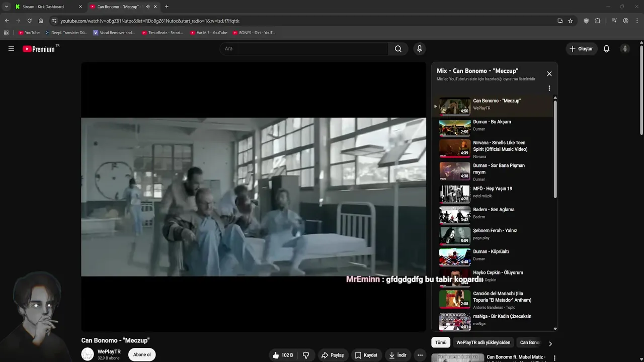
Task: Click the playlist panel scrollbar thumb
Action: (x=555, y=148)
